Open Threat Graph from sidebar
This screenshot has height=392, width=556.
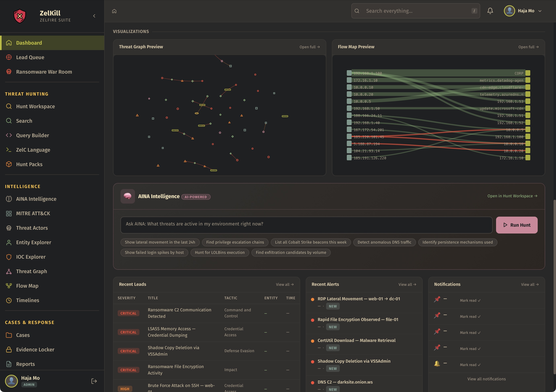31,271
